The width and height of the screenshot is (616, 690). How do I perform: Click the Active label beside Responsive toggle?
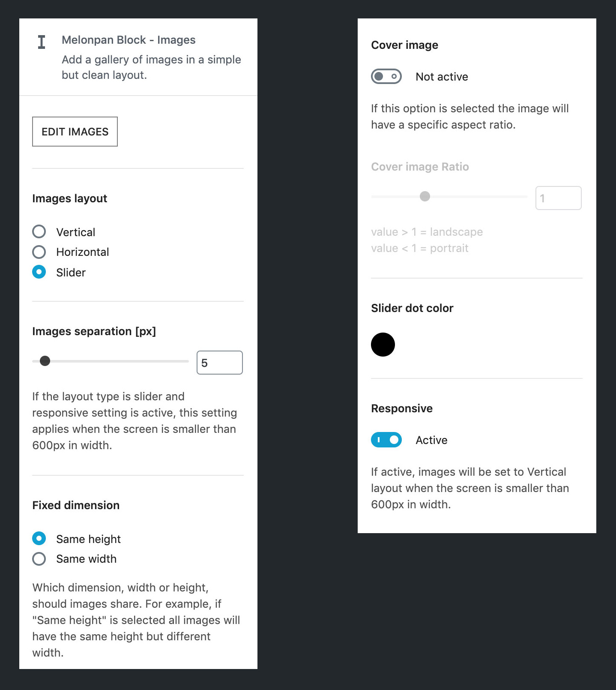pyautogui.click(x=431, y=440)
